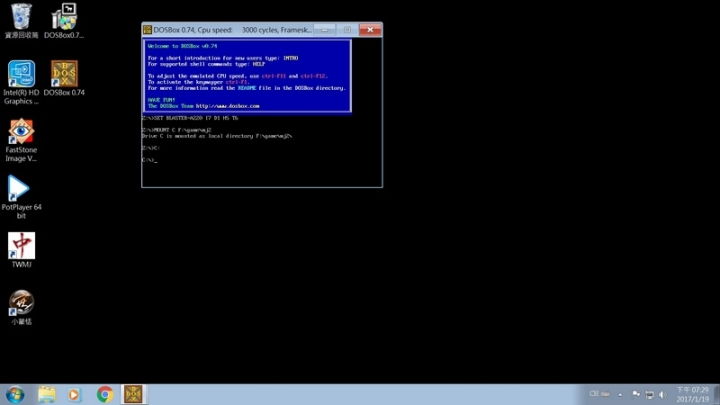720x405 pixels.
Task: Select the DOSBox0.7... installer desktop icon
Action: (64, 21)
